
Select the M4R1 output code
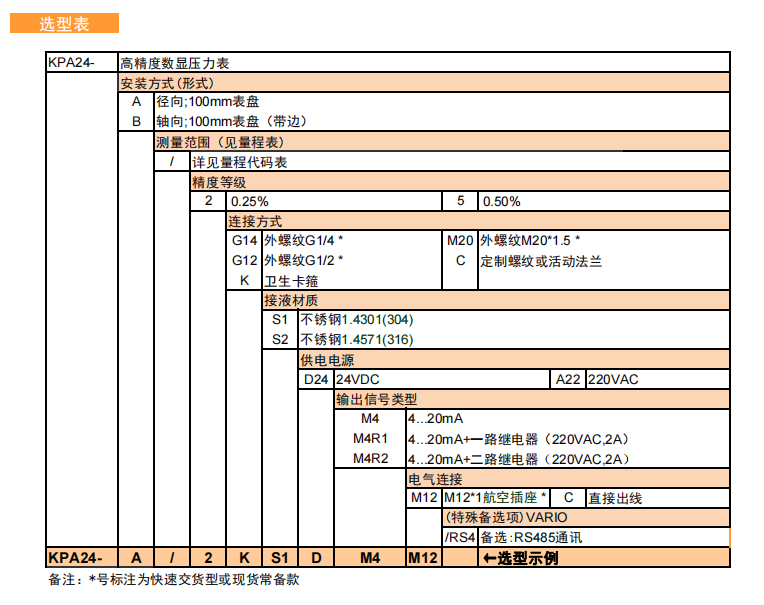pos(370,439)
